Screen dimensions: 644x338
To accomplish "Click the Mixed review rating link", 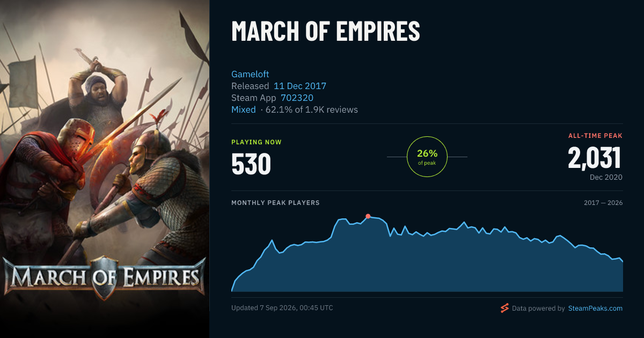I will point(244,109).
